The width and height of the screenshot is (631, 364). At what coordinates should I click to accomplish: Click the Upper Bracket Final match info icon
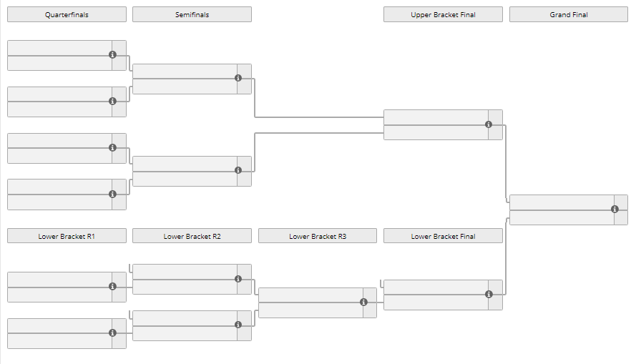click(x=489, y=124)
